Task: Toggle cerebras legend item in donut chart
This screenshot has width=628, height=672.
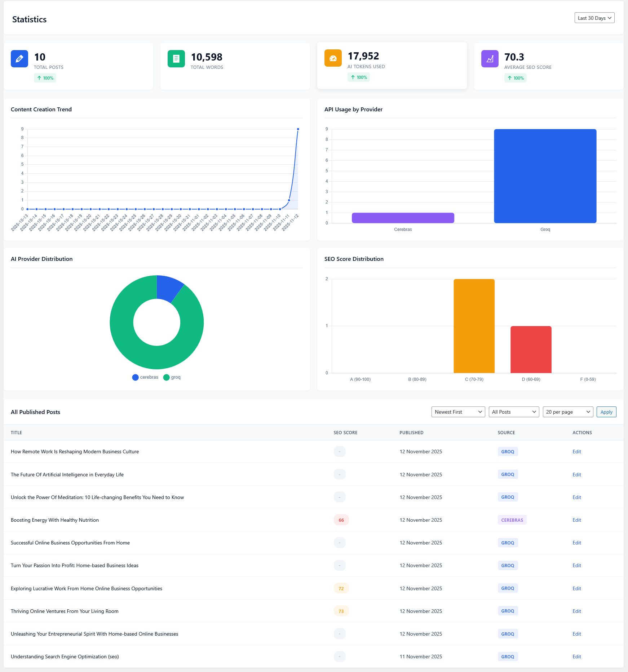Action: tap(145, 377)
